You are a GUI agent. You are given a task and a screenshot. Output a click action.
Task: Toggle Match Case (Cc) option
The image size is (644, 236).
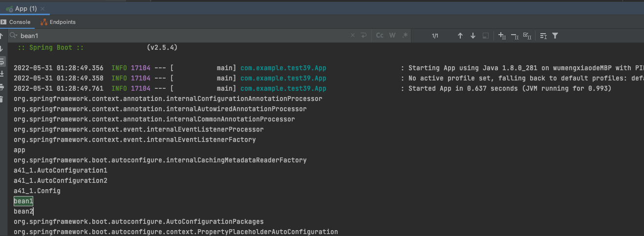pos(380,36)
